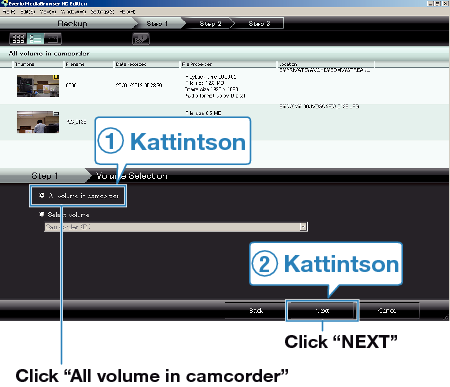Open the volume selection dropdown arrow
Image resolution: width=450 pixels, height=387 pixels.
coord(303,227)
